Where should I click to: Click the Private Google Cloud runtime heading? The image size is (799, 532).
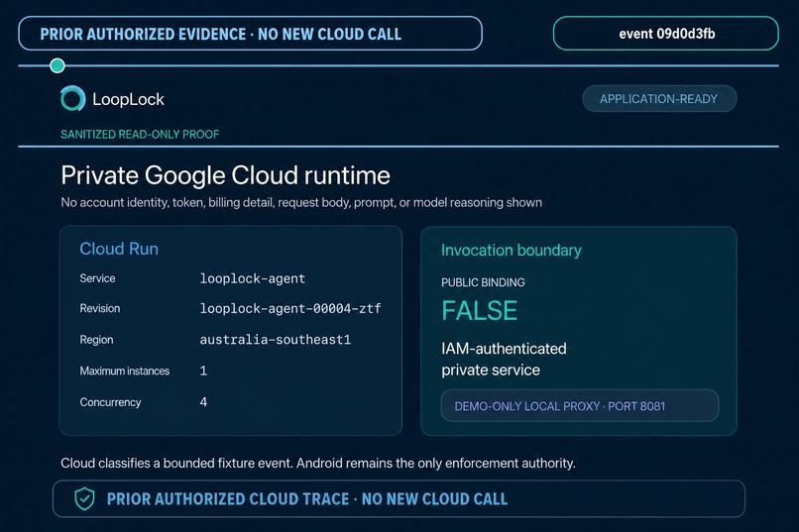click(x=225, y=175)
